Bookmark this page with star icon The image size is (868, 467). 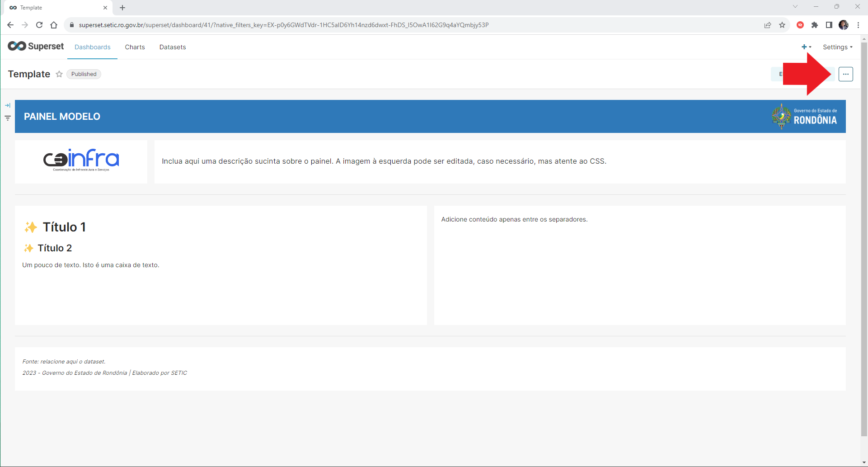pos(782,25)
